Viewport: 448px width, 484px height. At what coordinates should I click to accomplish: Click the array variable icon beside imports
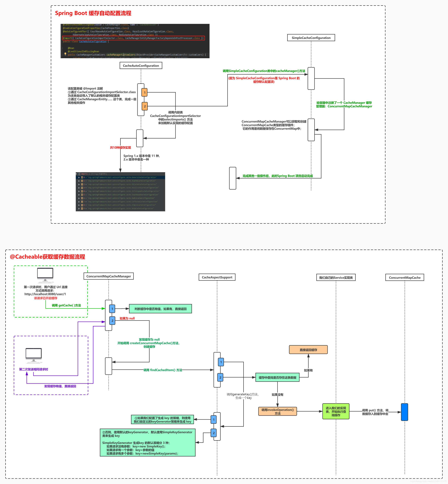(x=79, y=174)
